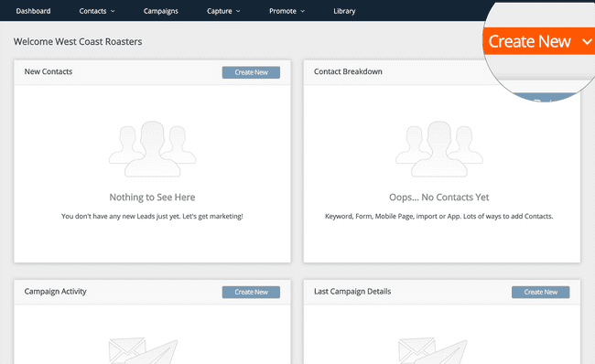Image resolution: width=595 pixels, height=364 pixels.
Task: Click 'Keyword, Form, Mobile Page' description text
Action: point(439,216)
